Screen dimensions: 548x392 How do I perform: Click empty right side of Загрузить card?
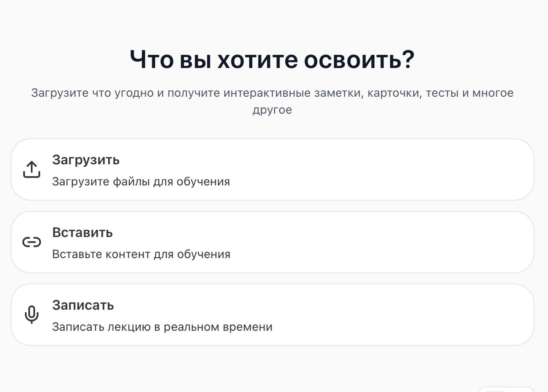click(x=428, y=169)
